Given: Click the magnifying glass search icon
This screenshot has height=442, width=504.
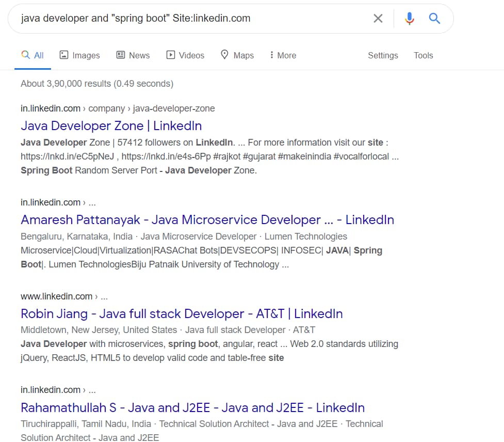Looking at the screenshot, I should click(434, 18).
